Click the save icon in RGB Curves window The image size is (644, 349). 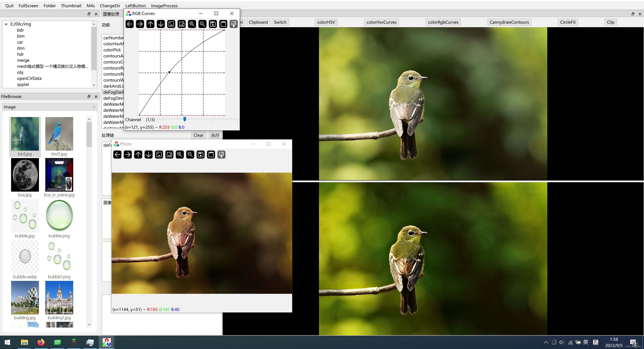click(x=213, y=24)
